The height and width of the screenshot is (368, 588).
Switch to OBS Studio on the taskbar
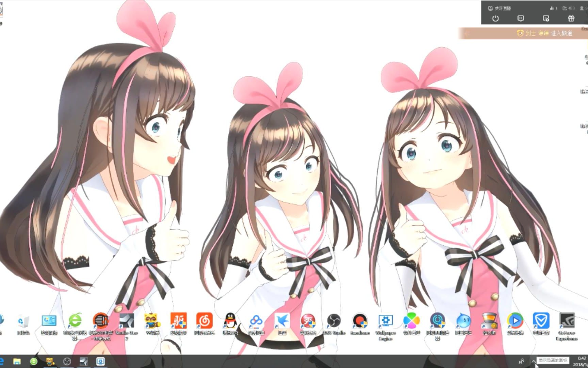(x=67, y=361)
